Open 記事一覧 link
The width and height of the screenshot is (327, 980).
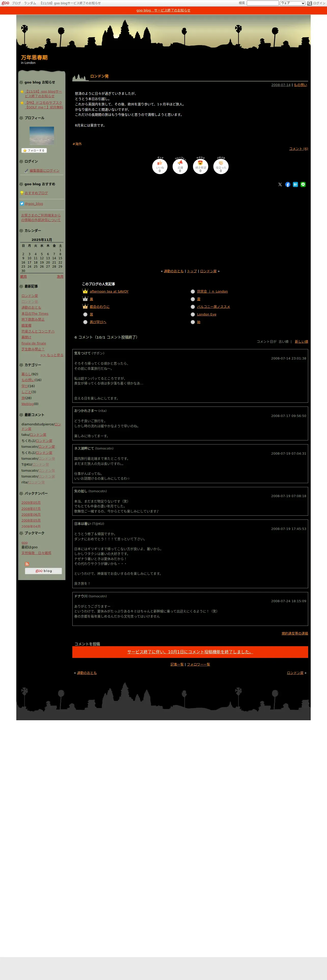tap(177, 664)
